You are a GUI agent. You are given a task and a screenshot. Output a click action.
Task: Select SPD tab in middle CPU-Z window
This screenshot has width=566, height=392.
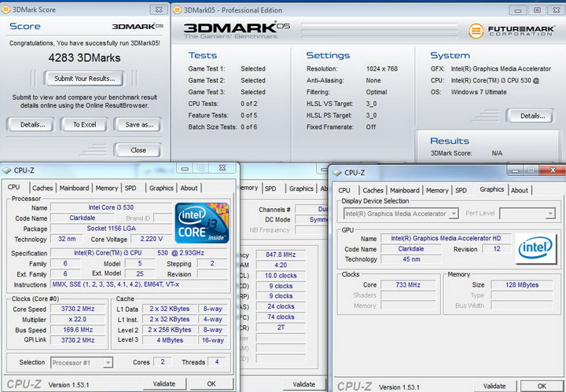click(270, 189)
